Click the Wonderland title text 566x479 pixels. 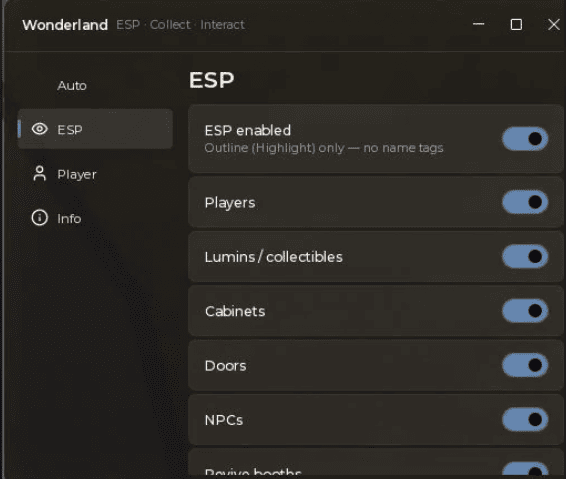click(65, 25)
